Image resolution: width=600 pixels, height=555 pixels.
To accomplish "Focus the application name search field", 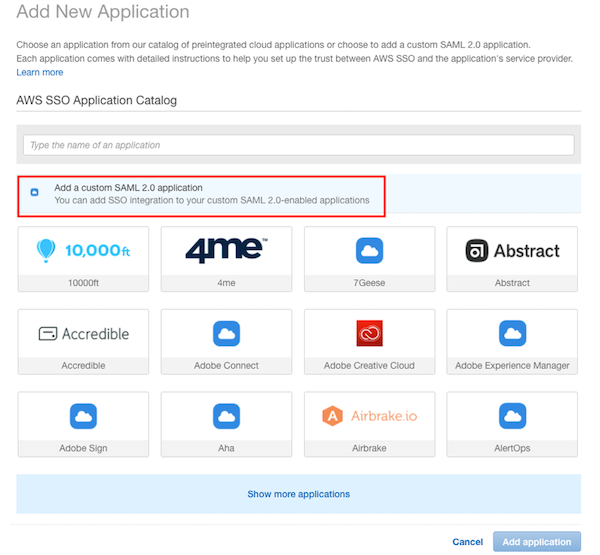I will (298, 145).
